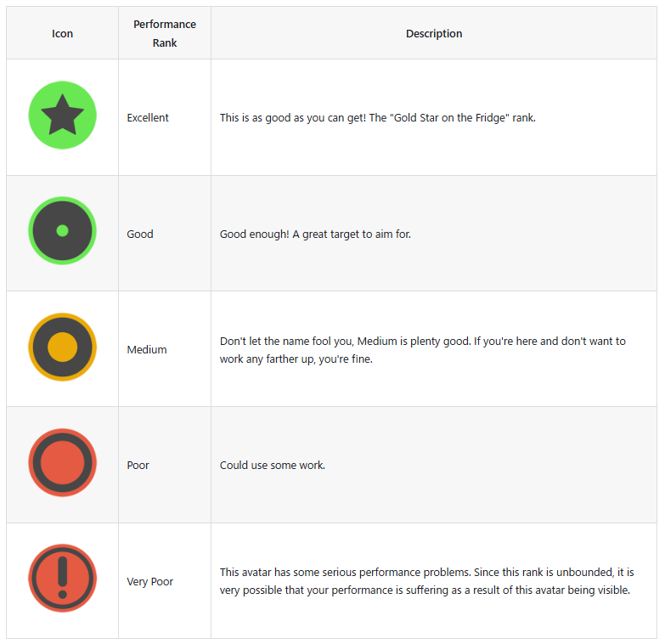Click the orange center dot of Medium icon
Image resolution: width=665 pixels, height=644 pixels.
click(62, 347)
